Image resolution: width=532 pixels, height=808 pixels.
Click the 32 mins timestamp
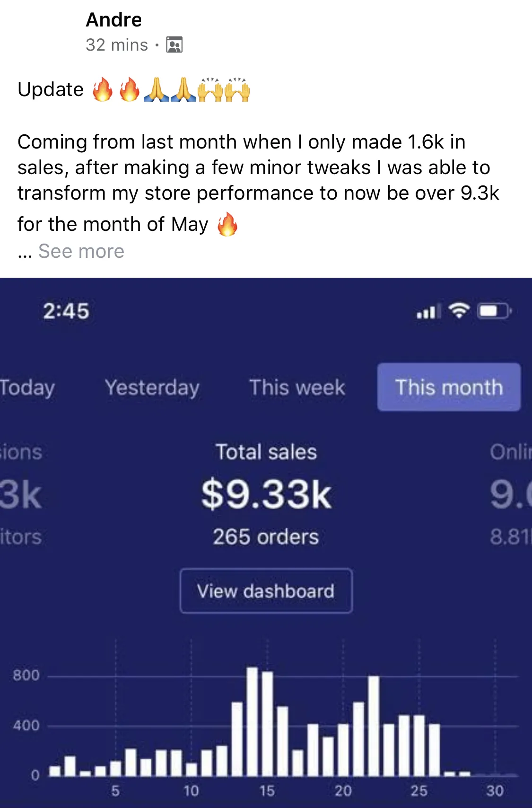(x=117, y=45)
